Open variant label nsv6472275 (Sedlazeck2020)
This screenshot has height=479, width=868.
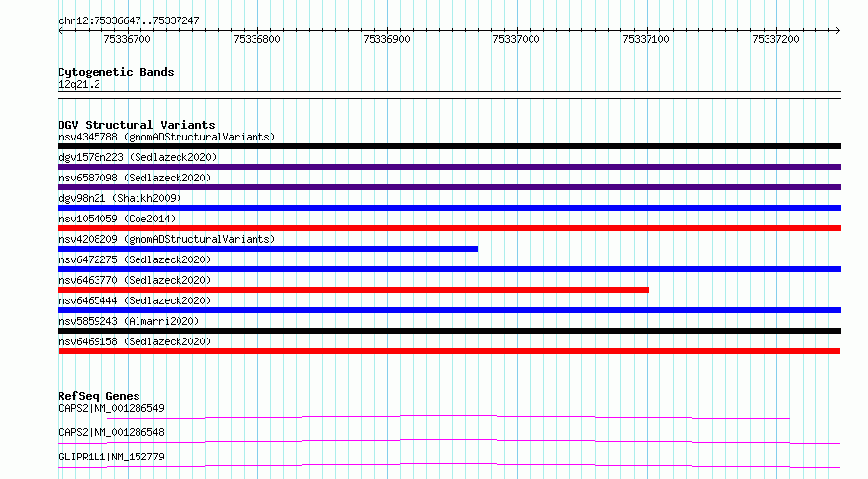coord(135,259)
